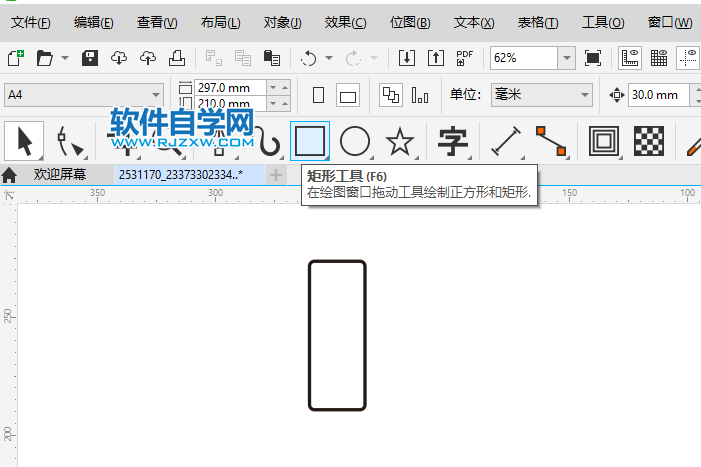Open the units dropdown showing 毫米

point(542,95)
